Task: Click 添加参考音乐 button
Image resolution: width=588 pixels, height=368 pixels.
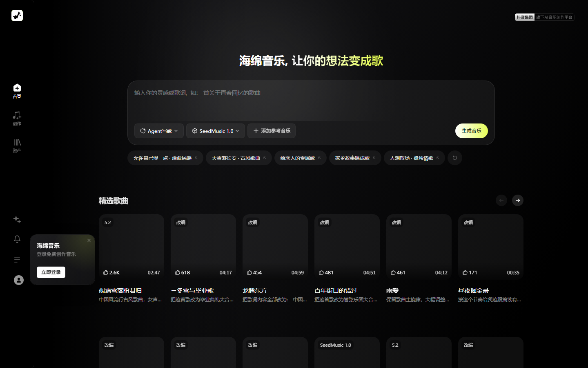Action: pos(272,131)
